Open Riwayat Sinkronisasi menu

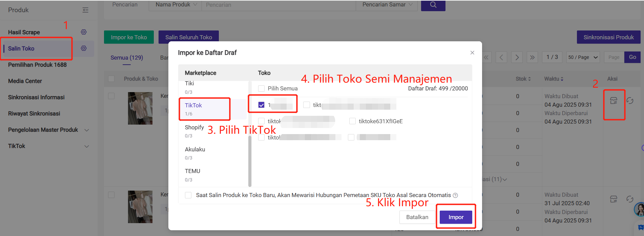(x=34, y=113)
